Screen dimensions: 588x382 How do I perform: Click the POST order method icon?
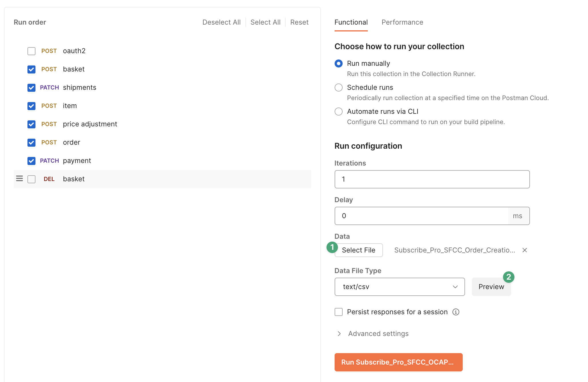[x=48, y=142]
